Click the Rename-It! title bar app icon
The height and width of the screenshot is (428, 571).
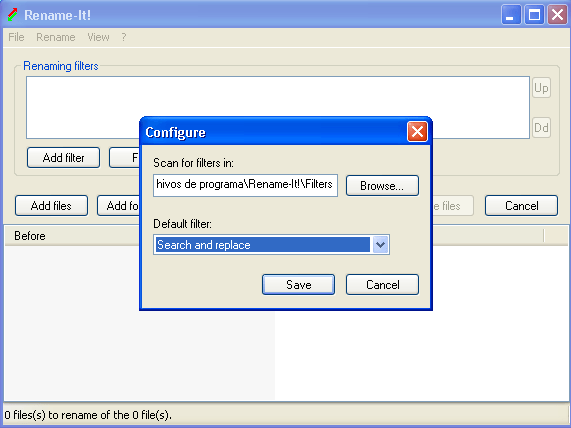[x=12, y=15]
